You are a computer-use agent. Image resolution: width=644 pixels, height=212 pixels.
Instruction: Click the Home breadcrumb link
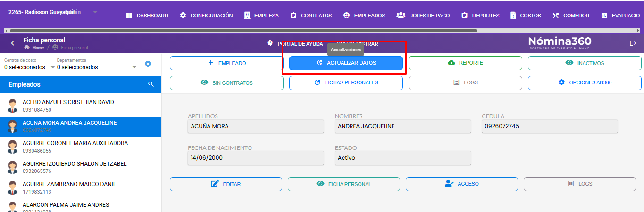pyautogui.click(x=38, y=48)
